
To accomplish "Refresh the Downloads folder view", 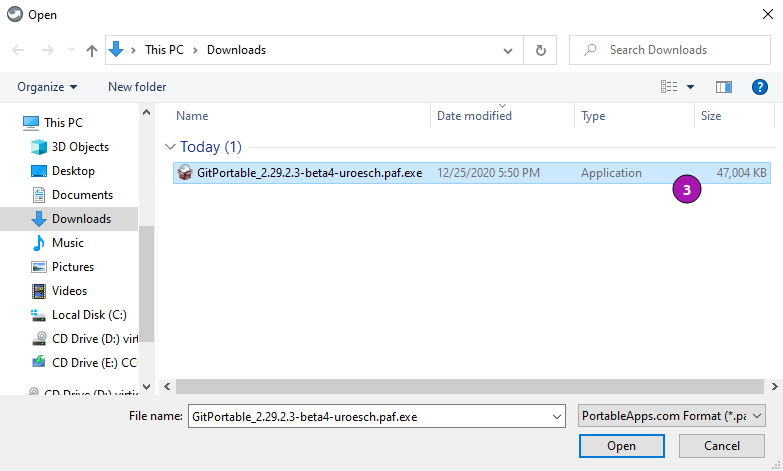I will point(540,50).
